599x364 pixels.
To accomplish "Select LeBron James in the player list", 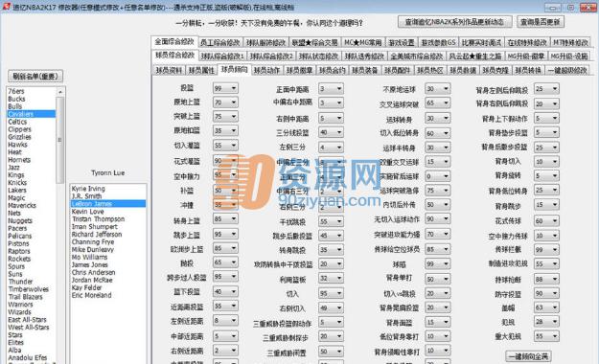I will tap(108, 204).
